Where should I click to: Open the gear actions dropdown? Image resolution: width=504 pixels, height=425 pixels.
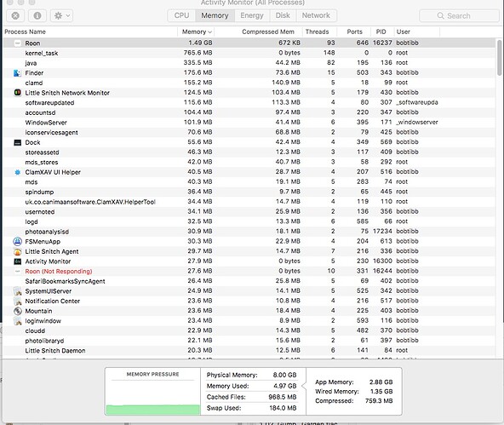61,15
